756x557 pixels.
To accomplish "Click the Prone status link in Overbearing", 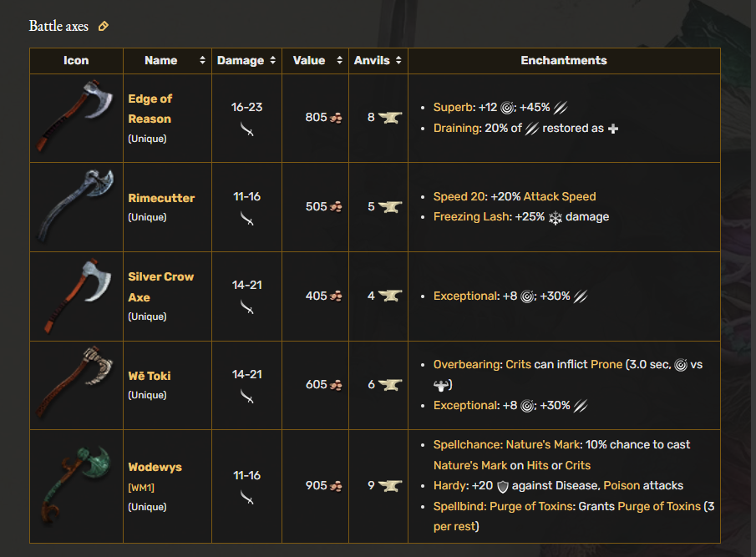I will tap(606, 364).
